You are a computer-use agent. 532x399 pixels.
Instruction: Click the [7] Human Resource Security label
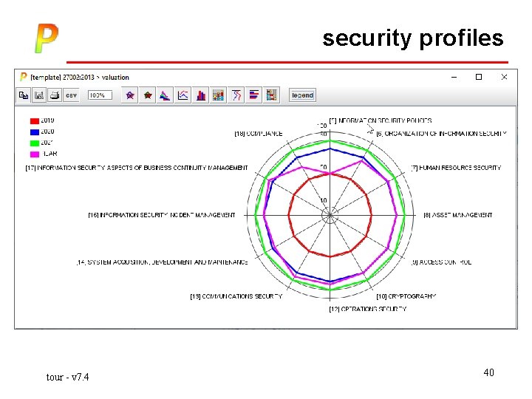click(x=456, y=168)
